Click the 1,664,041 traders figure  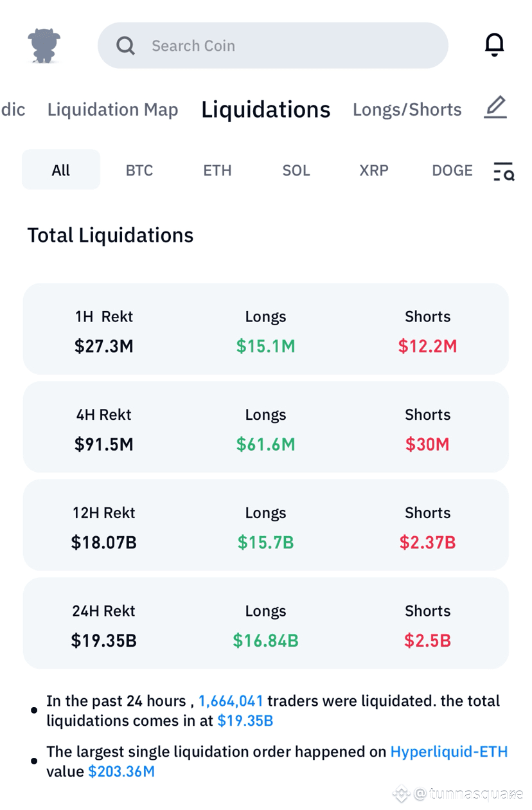[231, 701]
